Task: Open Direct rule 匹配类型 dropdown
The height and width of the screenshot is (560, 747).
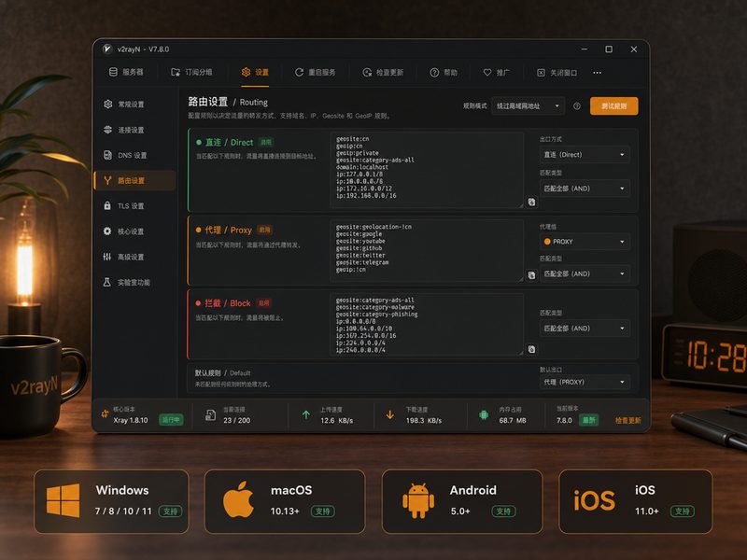Action: (585, 189)
